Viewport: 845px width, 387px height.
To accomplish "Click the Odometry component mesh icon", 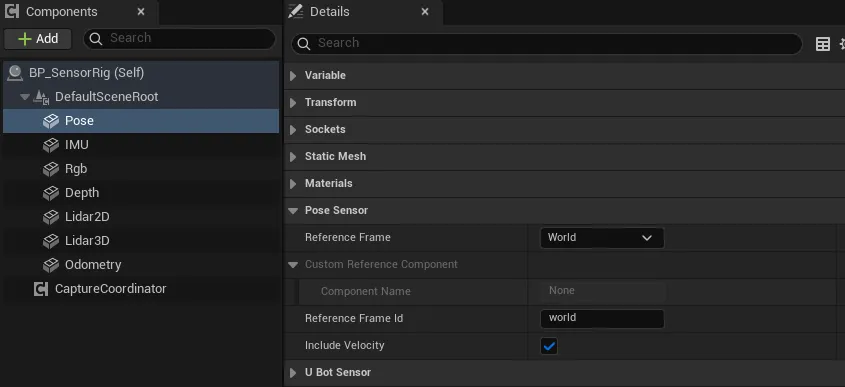I will [x=51, y=265].
